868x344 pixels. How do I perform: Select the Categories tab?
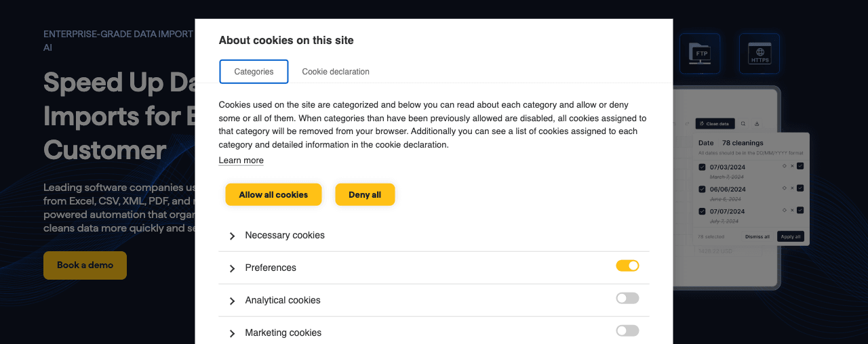(x=254, y=72)
